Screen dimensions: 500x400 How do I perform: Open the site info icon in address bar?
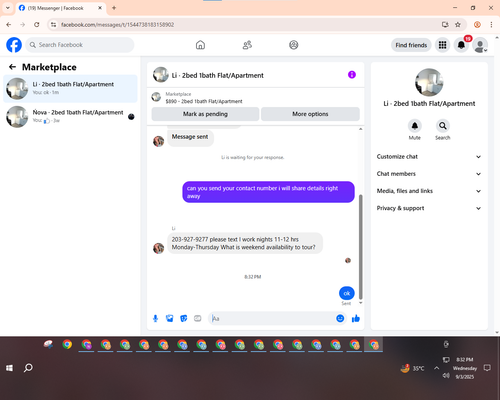(54, 25)
